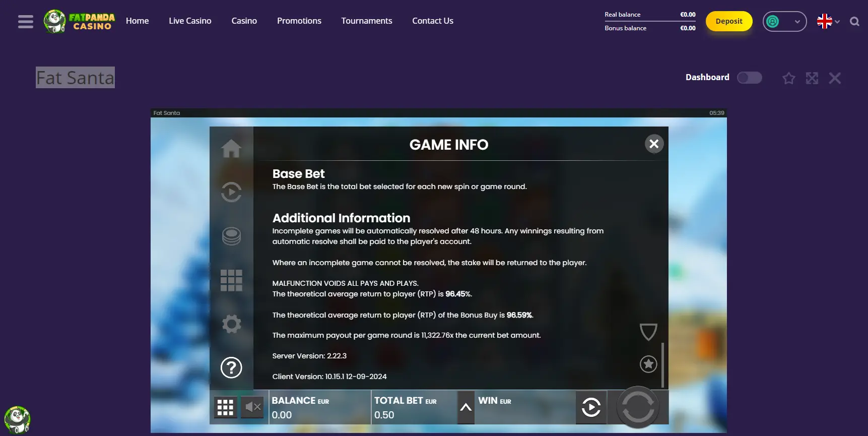This screenshot has width=868, height=436.
Task: Switch the game to fullscreen
Action: click(x=812, y=78)
